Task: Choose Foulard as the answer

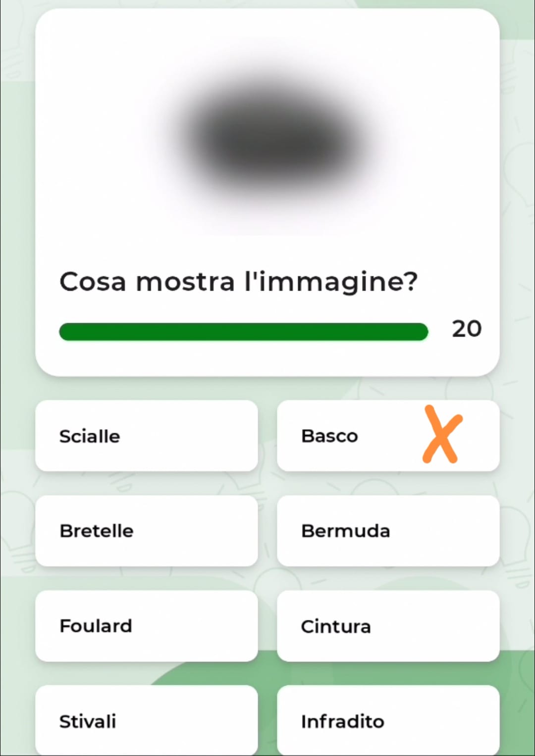Action: 146,626
